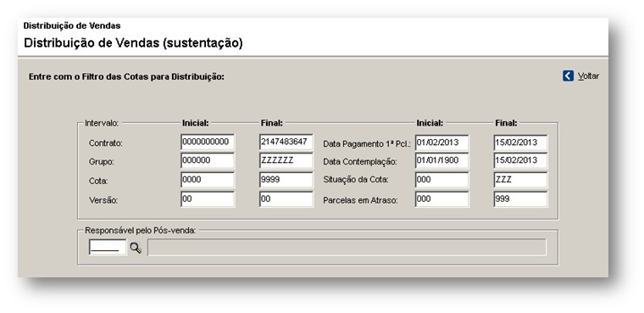Focus Situação da Cota Inicial field
644x313 pixels.
click(442, 180)
